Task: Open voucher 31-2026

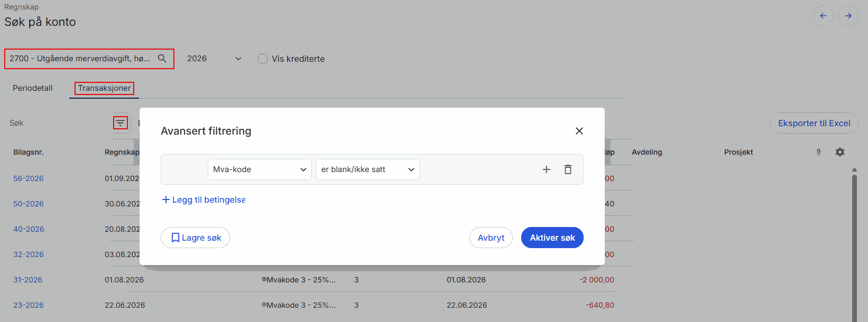Action: pos(27,280)
